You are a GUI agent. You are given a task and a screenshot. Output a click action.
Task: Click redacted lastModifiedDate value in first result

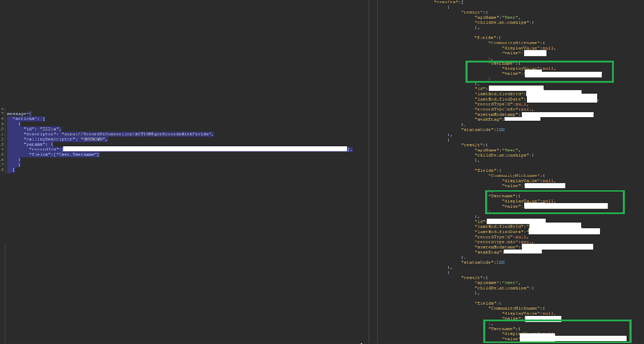pyautogui.click(x=561, y=99)
